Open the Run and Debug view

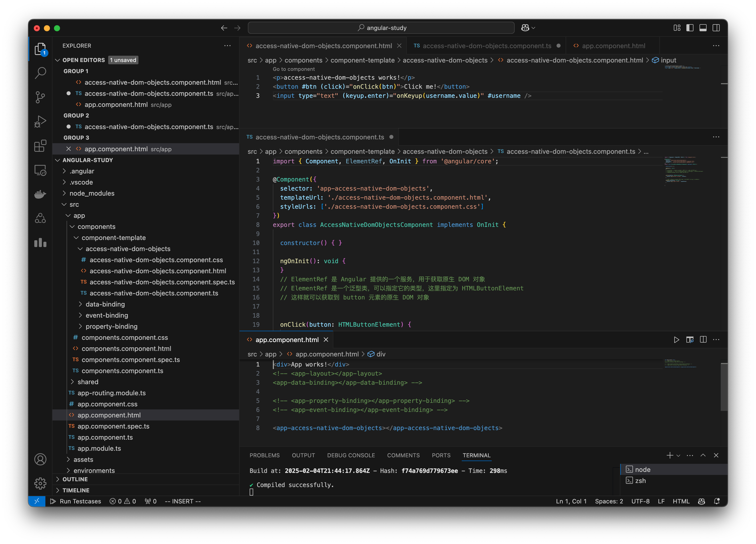click(x=40, y=121)
